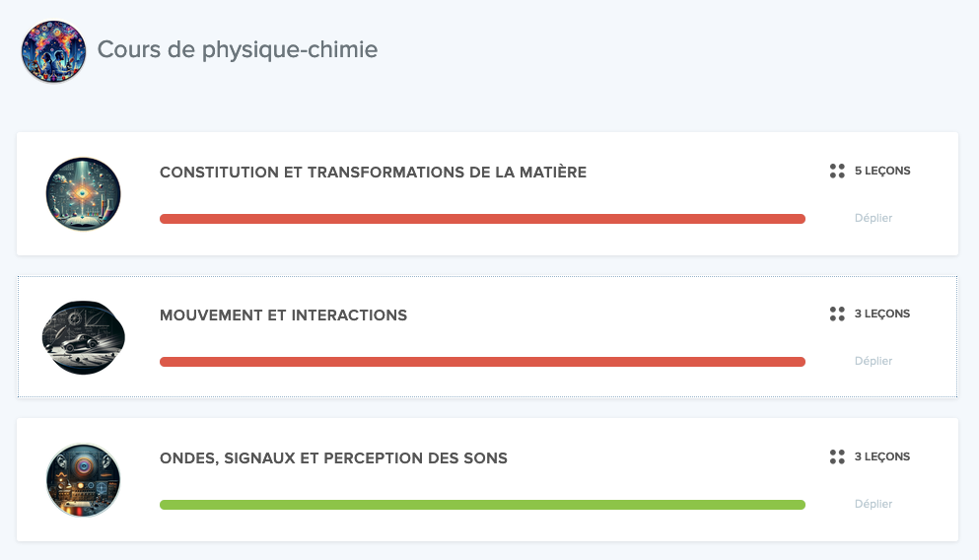Click the green progress bar under Ondes, signaux
This screenshot has height=560, width=979.
(483, 505)
